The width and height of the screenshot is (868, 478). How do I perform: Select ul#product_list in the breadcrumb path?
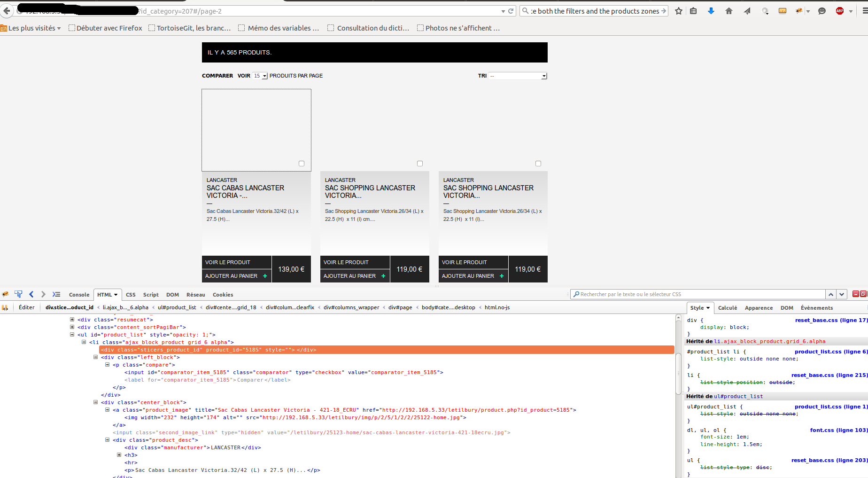point(177,307)
